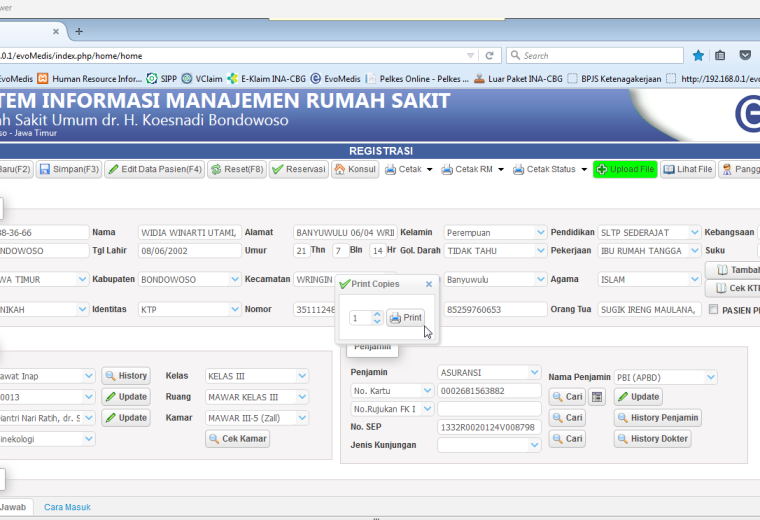Open the Konsul home icon button
The width and height of the screenshot is (760, 520).
tap(355, 169)
